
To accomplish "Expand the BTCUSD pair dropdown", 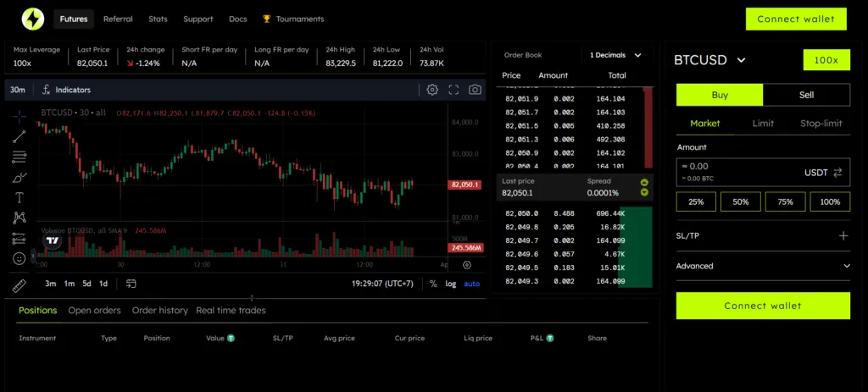I will tap(741, 60).
